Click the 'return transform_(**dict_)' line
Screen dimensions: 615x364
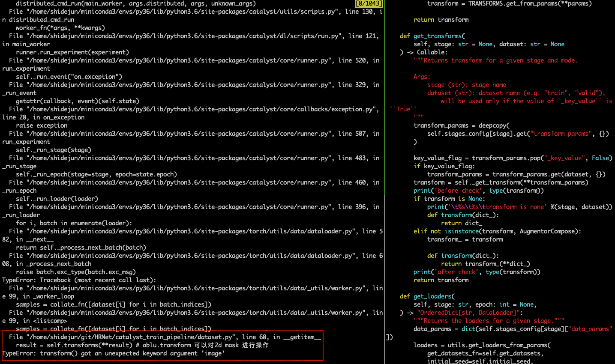coord(486,264)
